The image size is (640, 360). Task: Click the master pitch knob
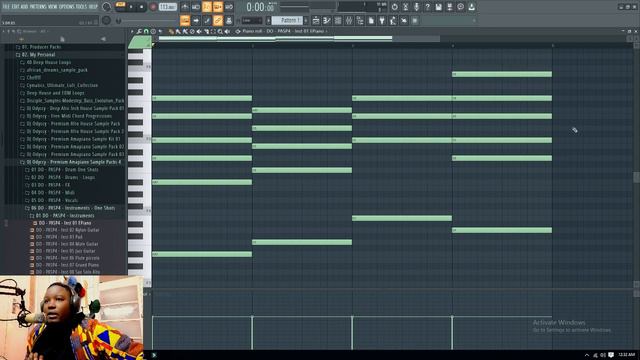(x=107, y=20)
